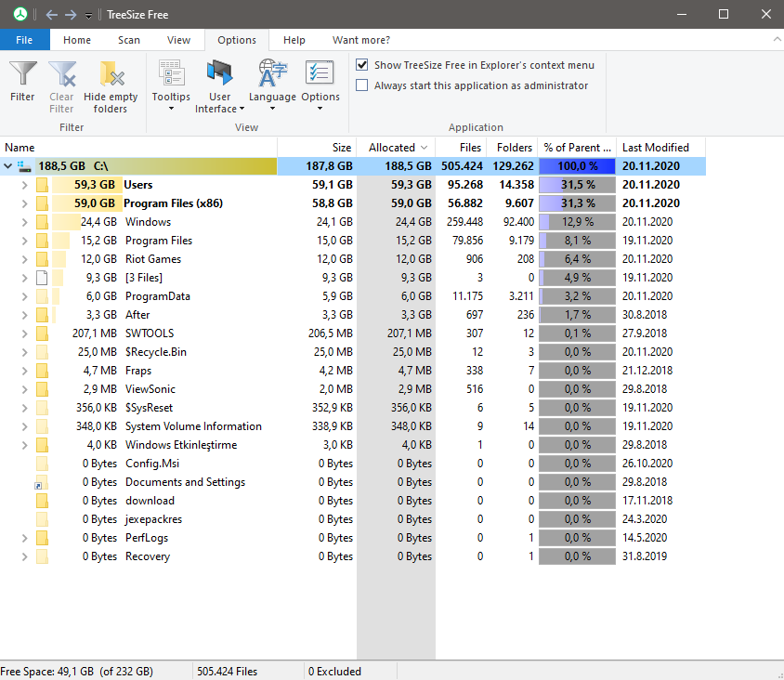Viewport: 784px width, 680px height.
Task: Click the Windows folder icon
Action: [42, 222]
